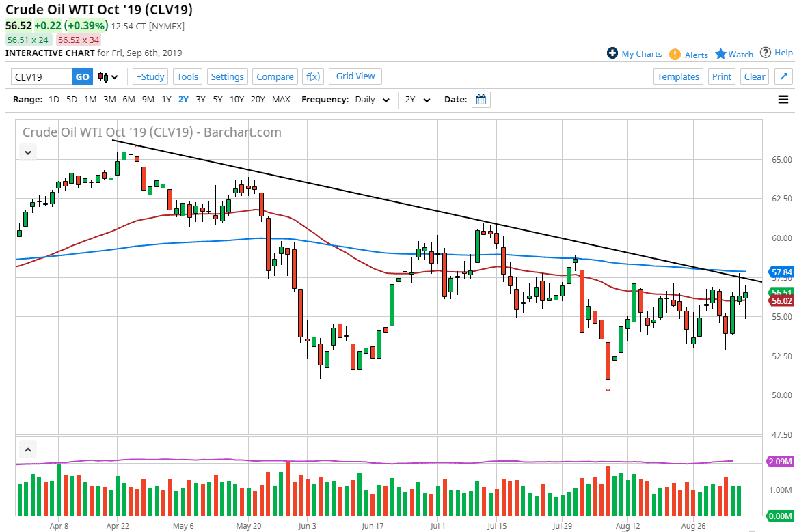Image resolution: width=810 pixels, height=532 pixels.
Task: Click the My Charts plus icon
Action: pyautogui.click(x=612, y=53)
